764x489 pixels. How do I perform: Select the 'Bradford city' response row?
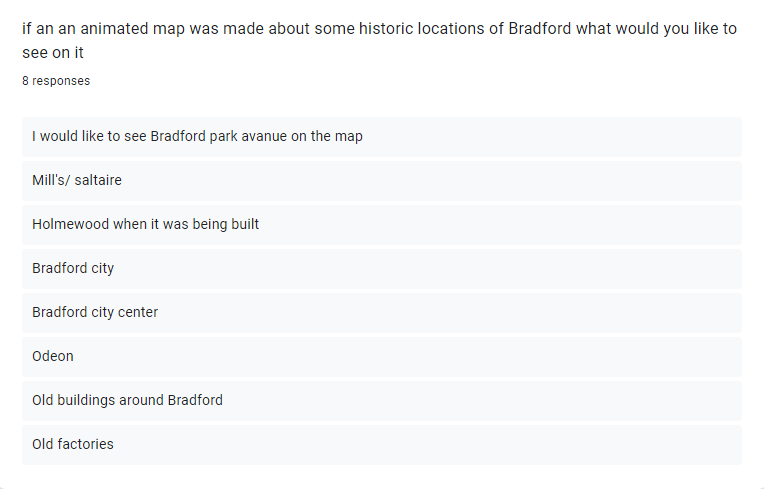pyautogui.click(x=382, y=269)
